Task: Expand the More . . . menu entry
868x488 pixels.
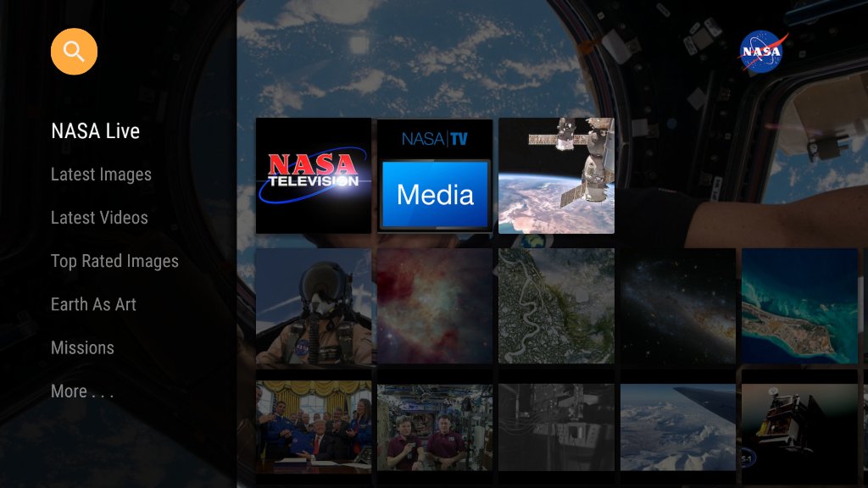Action: (82, 391)
